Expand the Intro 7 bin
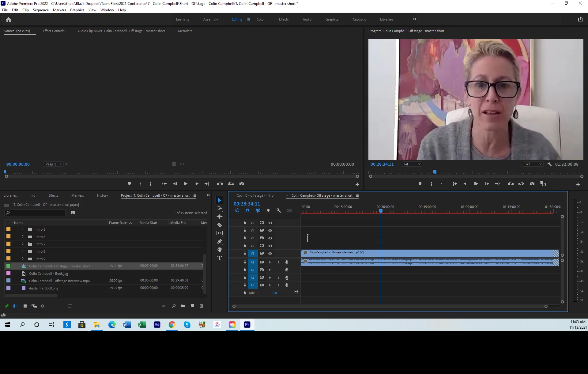Image resolution: width=588 pixels, height=374 pixels. click(x=23, y=244)
